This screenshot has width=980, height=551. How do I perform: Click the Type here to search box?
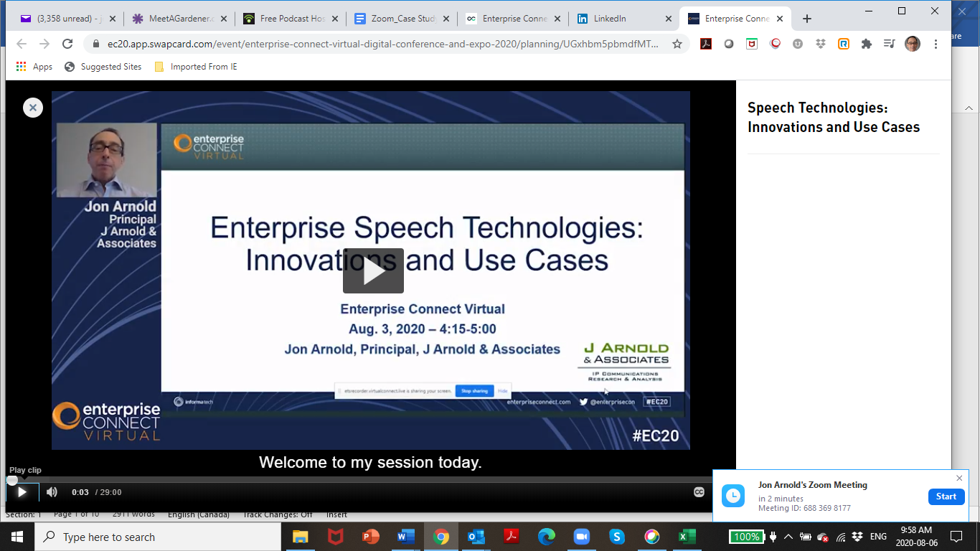click(x=158, y=537)
